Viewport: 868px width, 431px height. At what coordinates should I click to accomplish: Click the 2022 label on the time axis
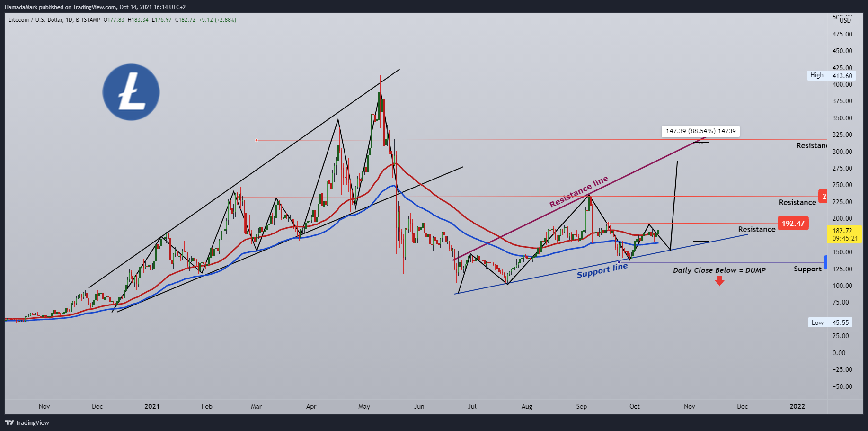797,406
